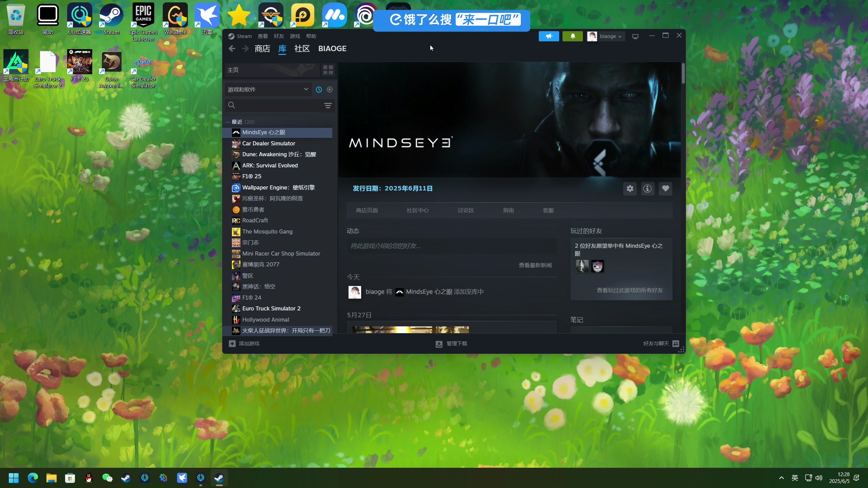Select 黑神话：悟空 in library
868x488 pixels.
click(277, 287)
